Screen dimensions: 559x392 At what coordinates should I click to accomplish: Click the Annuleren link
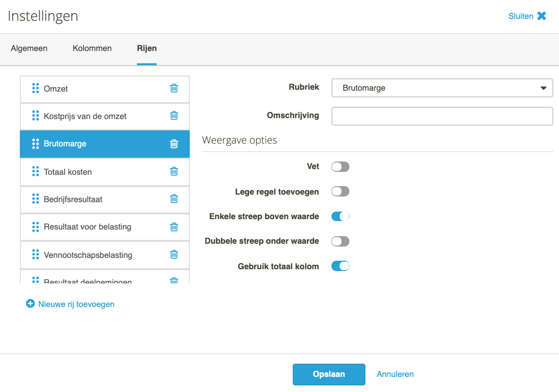(x=395, y=374)
